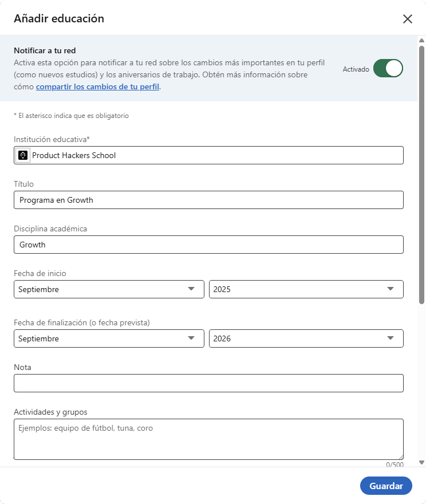Open compartir los cambios de tu perfil link
426x504 pixels.
point(98,87)
